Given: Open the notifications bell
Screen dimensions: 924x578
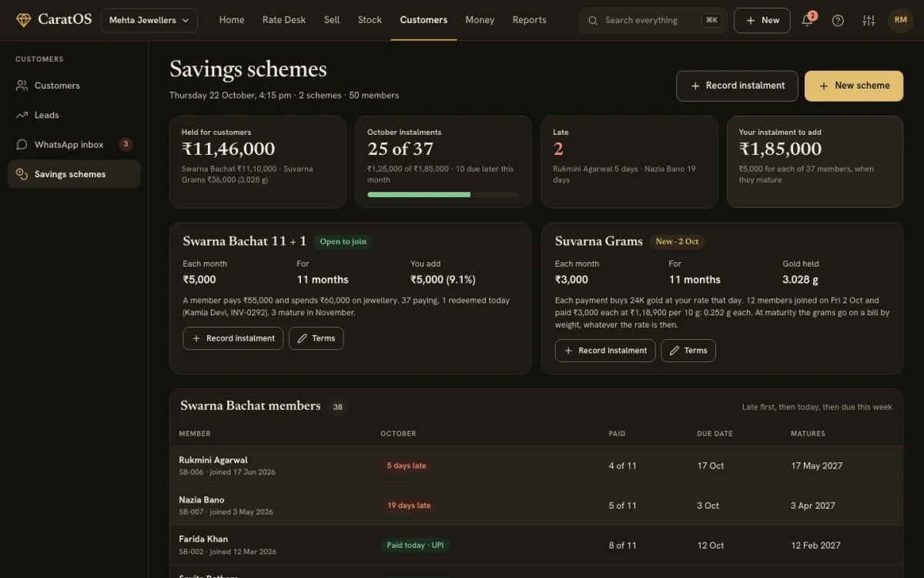Looking at the screenshot, I should [807, 20].
